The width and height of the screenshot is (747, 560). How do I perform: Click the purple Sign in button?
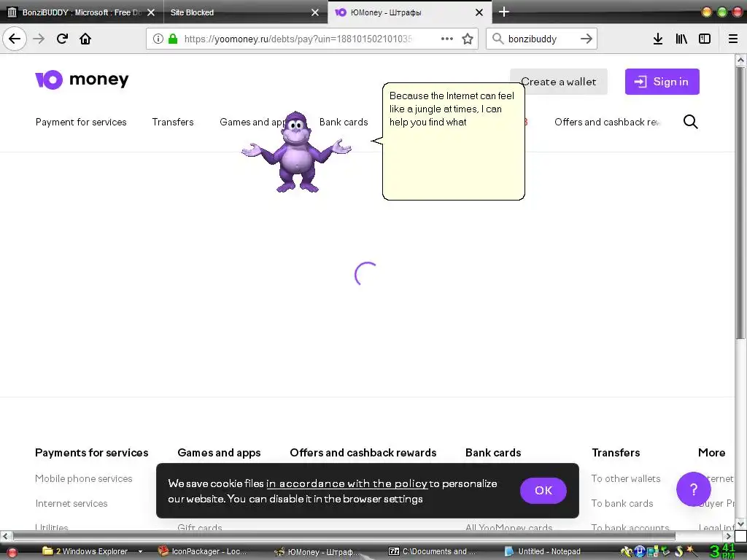click(662, 82)
